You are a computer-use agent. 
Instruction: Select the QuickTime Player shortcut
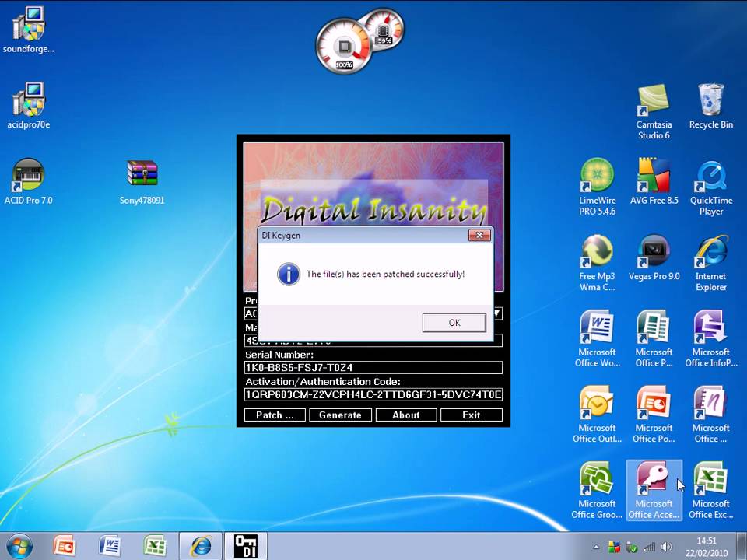coord(710,187)
